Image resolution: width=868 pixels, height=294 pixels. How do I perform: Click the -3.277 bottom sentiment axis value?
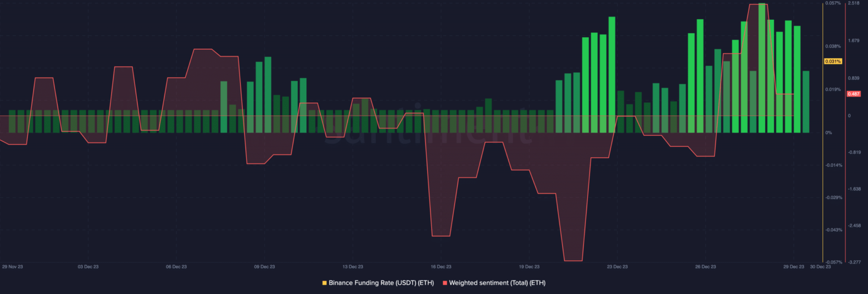click(x=853, y=262)
